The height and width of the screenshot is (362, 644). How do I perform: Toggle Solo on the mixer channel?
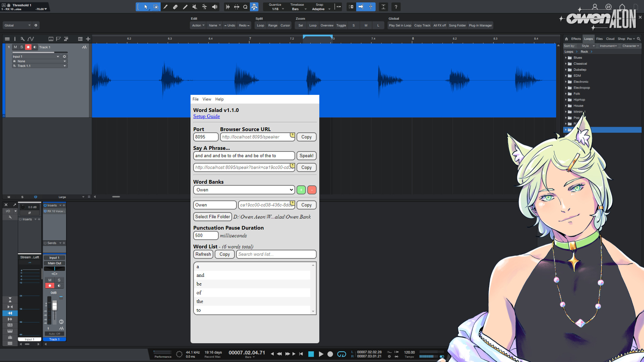[59, 280]
